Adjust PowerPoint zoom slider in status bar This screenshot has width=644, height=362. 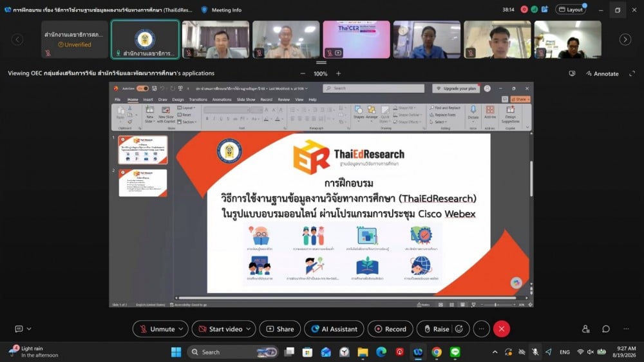497,305
